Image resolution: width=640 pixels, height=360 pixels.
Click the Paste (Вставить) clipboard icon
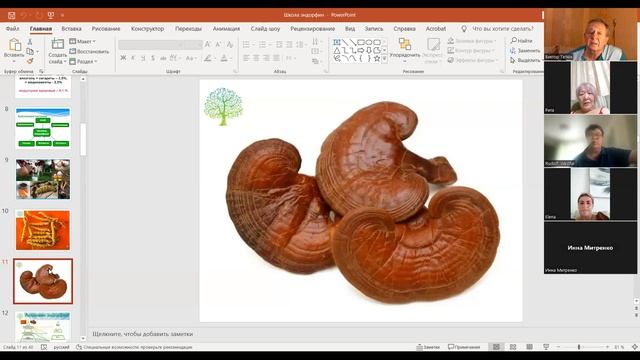[x=15, y=44]
